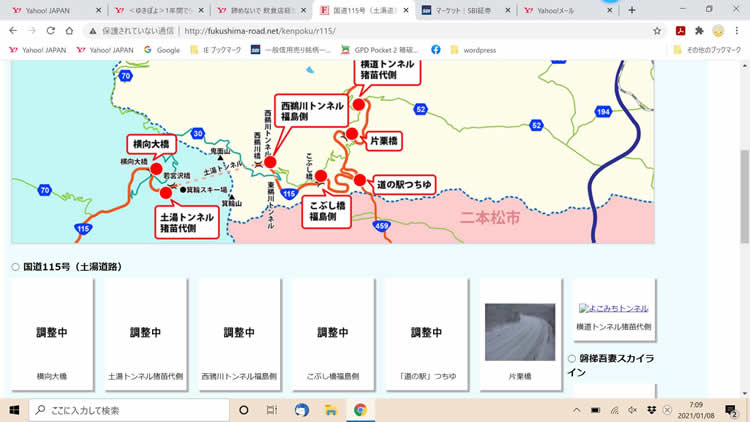Open a new browser tab

(631, 10)
